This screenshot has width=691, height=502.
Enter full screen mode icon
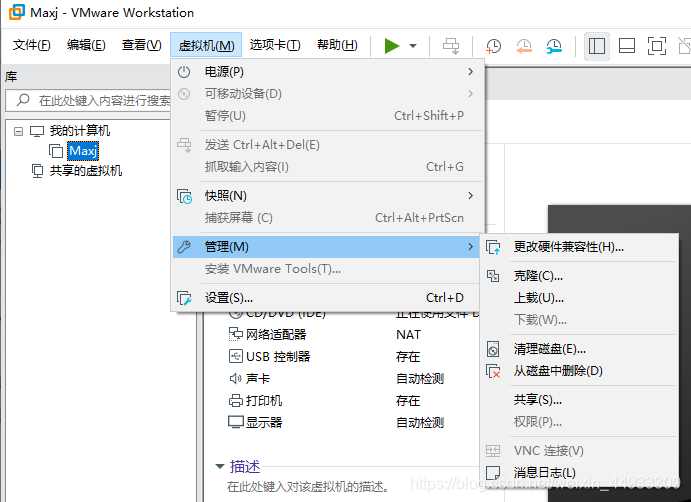[657, 45]
